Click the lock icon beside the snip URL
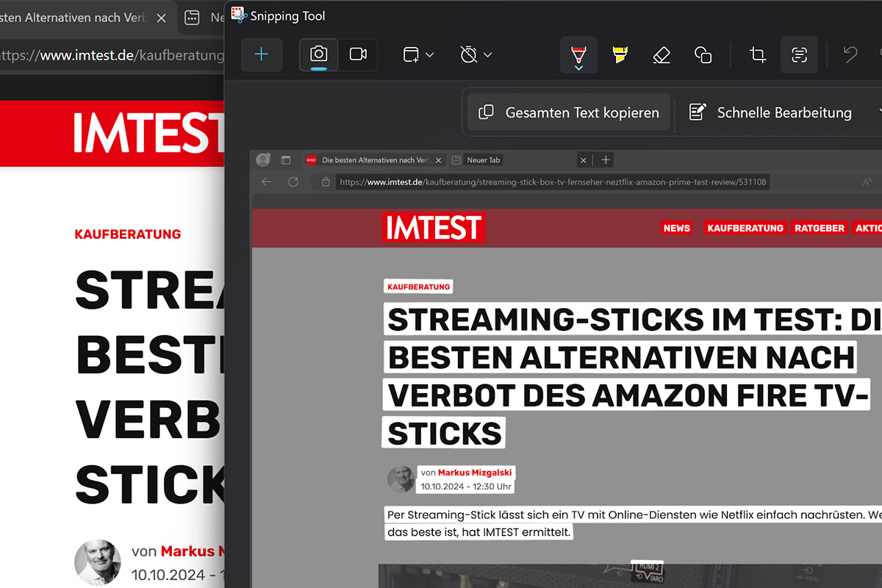 325,182
